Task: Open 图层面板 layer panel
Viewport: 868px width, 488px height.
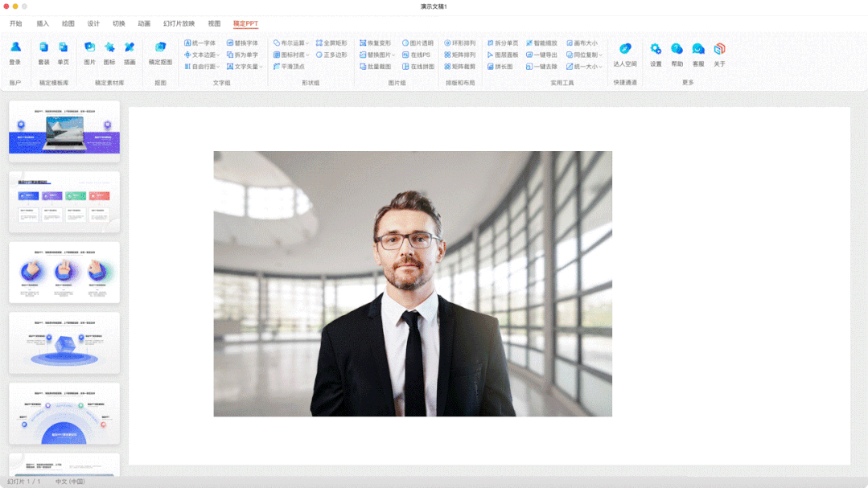Action: click(x=503, y=55)
